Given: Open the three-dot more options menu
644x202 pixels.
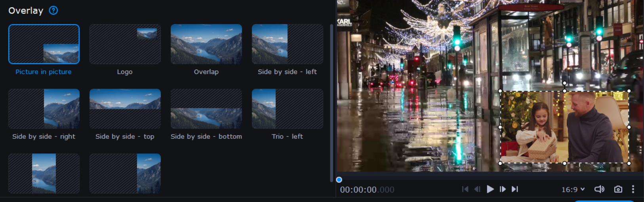Looking at the screenshot, I should coord(633,189).
